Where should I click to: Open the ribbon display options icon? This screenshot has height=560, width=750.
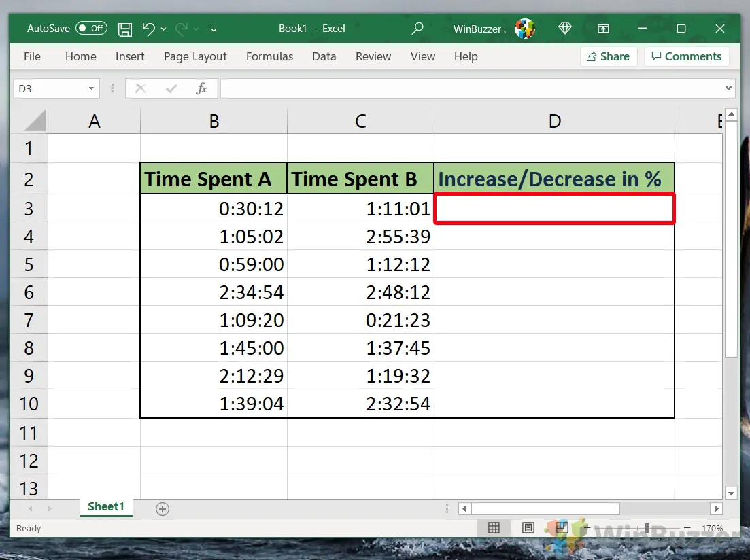pyautogui.click(x=603, y=29)
